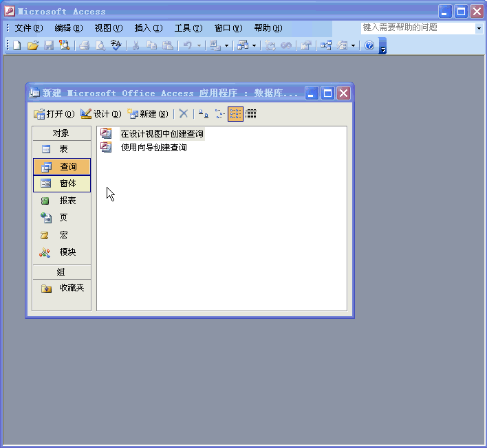Viewport: 487px width, 448px height.
Task: Delete selected object with X icon
Action: [x=184, y=114]
